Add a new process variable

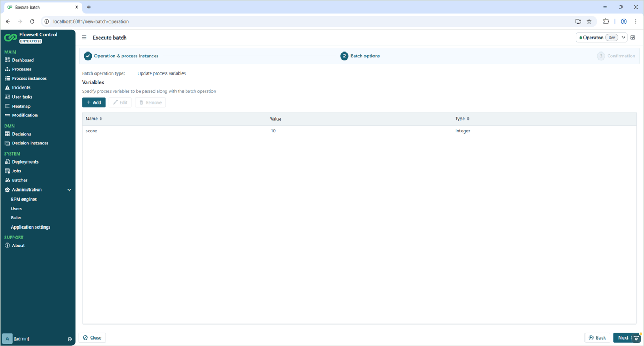coord(94,102)
